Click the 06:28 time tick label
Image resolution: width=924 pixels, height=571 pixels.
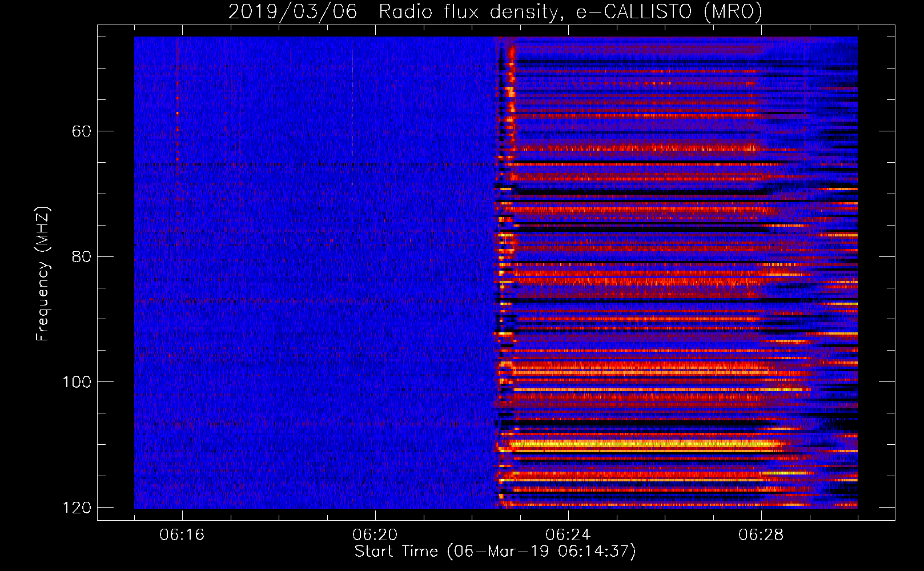point(761,534)
